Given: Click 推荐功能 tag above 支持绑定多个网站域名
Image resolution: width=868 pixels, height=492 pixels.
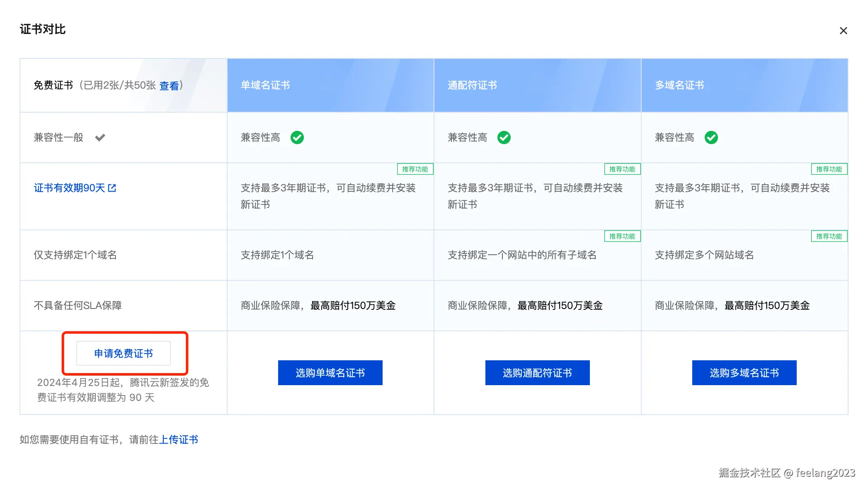Looking at the screenshot, I should pyautogui.click(x=829, y=236).
